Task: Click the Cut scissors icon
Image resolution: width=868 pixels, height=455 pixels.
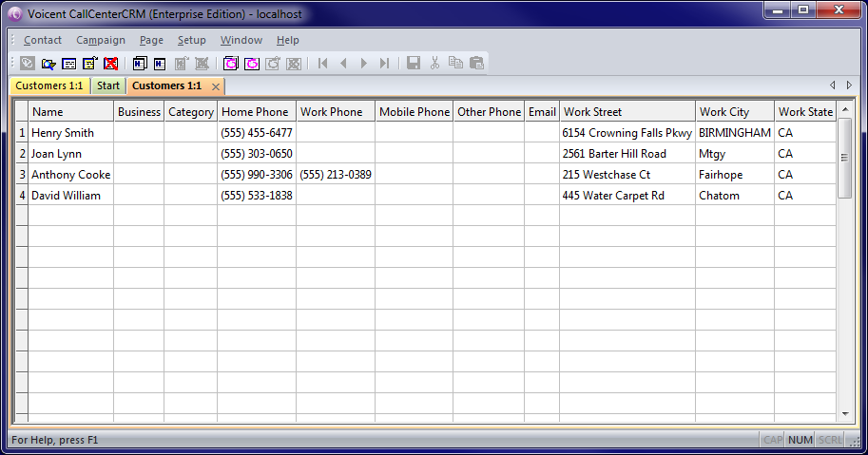Action: pos(434,64)
